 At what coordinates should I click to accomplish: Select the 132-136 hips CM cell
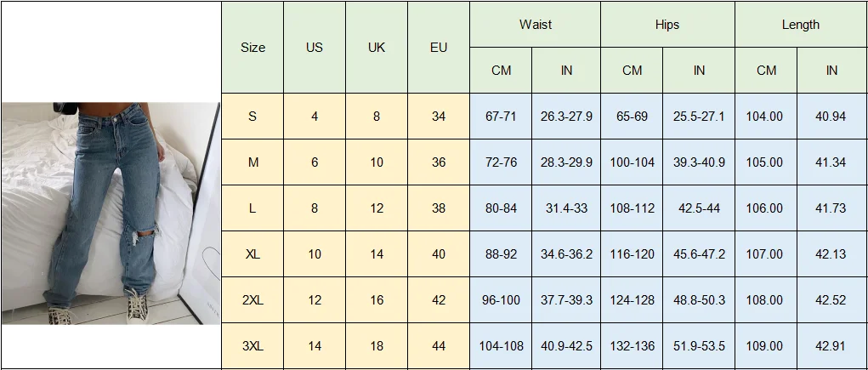632,346
